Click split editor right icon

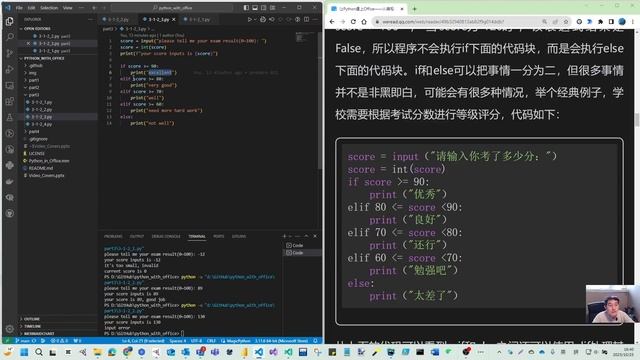point(306,19)
